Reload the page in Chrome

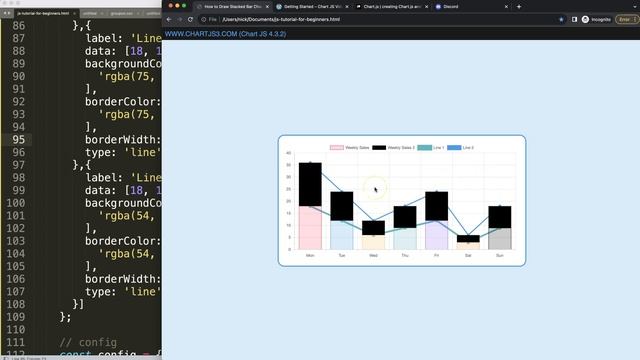190,19
